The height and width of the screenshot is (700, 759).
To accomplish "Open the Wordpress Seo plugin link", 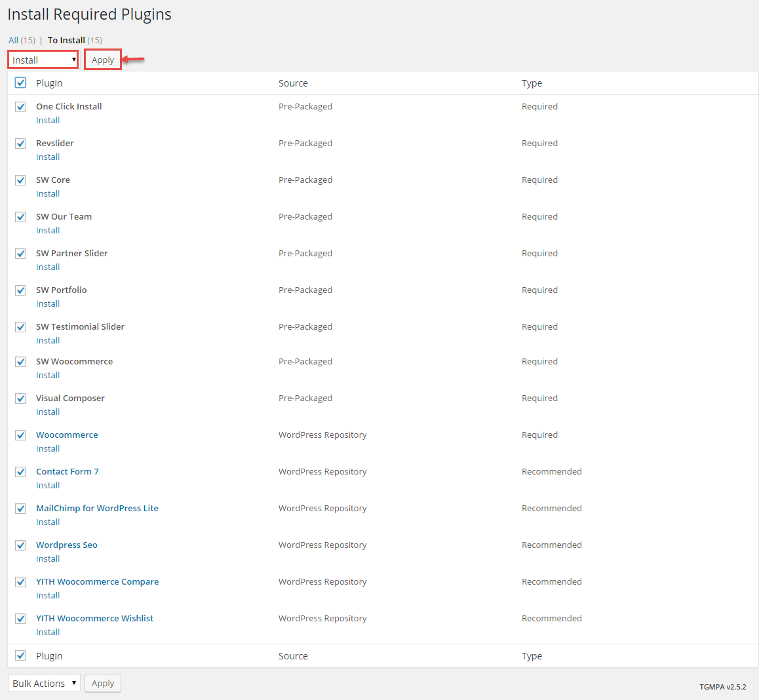I will (67, 545).
